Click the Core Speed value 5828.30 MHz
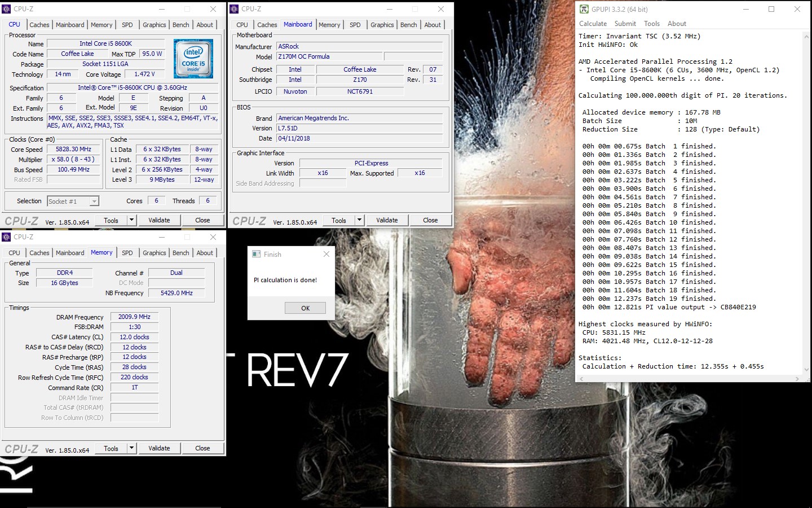Viewport: 812px width, 508px height. 74,149
